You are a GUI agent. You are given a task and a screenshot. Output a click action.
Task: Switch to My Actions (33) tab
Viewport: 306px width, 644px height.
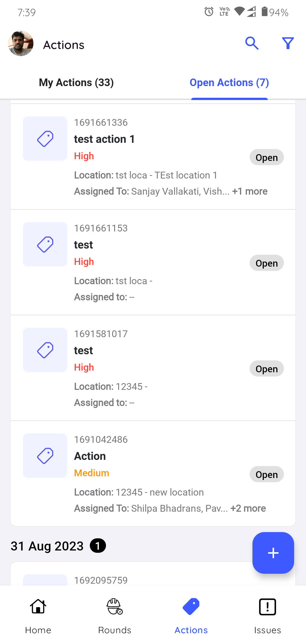point(76,83)
